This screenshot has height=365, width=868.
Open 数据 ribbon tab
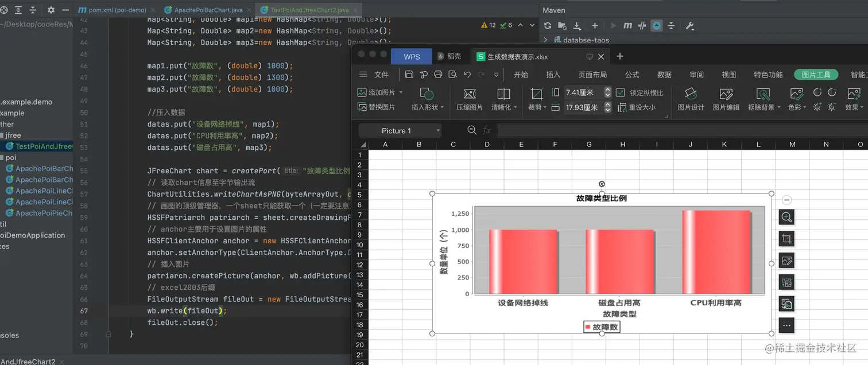tap(664, 75)
